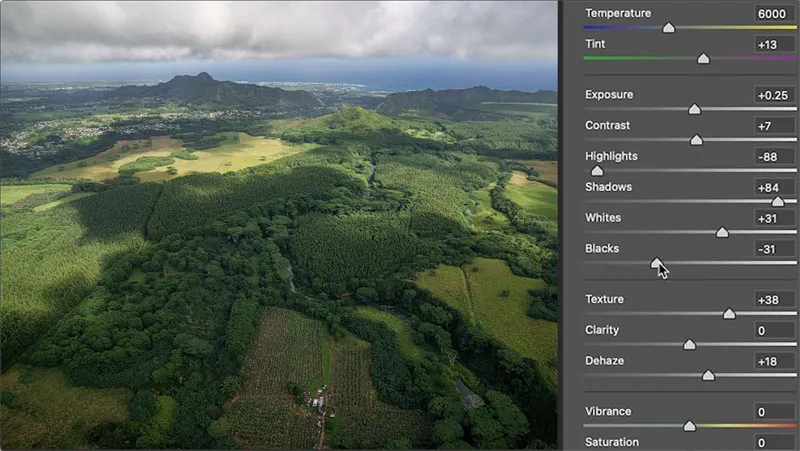This screenshot has height=451, width=800.
Task: Click the Shadows value field showing +84
Action: (x=775, y=187)
